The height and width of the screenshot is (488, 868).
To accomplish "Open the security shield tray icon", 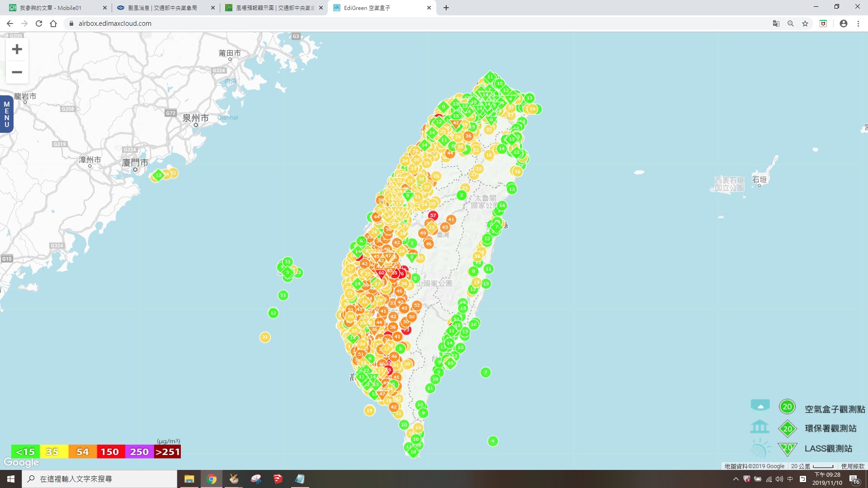I will click(747, 479).
